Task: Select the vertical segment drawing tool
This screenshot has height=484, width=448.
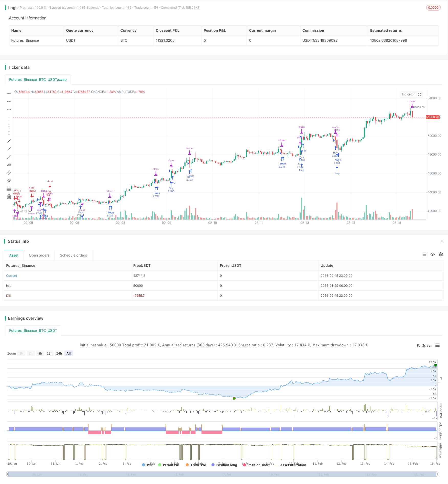Action: pos(9,133)
